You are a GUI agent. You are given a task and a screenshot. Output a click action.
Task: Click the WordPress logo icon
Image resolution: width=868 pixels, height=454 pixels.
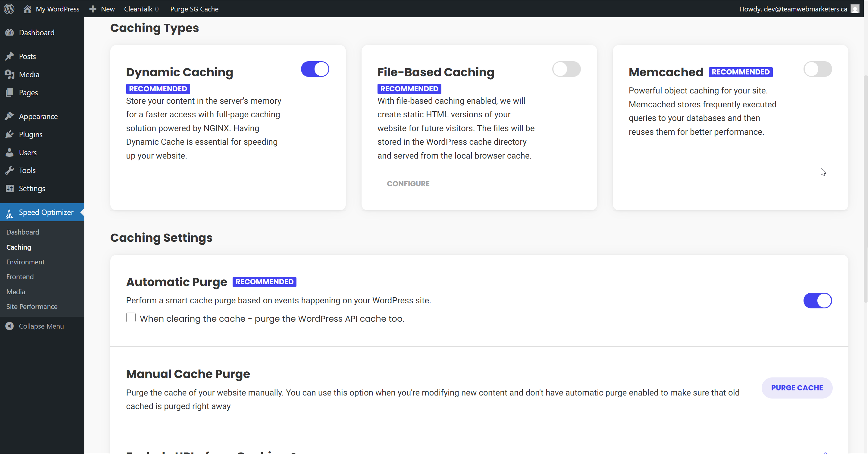[x=9, y=9]
